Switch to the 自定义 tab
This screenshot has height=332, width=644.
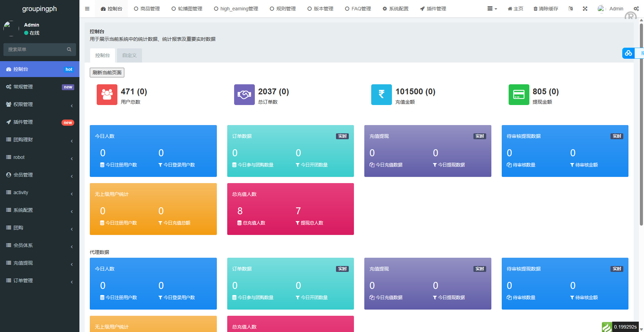coord(129,55)
